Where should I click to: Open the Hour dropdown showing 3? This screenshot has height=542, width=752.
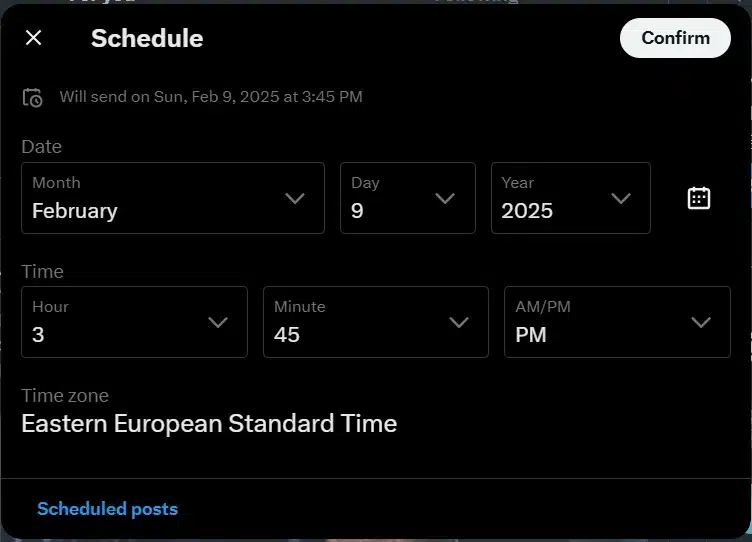pos(135,322)
